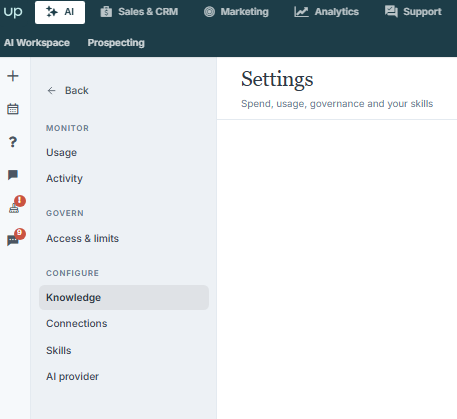
Task: Click the plus icon in left rail
Action: click(13, 76)
